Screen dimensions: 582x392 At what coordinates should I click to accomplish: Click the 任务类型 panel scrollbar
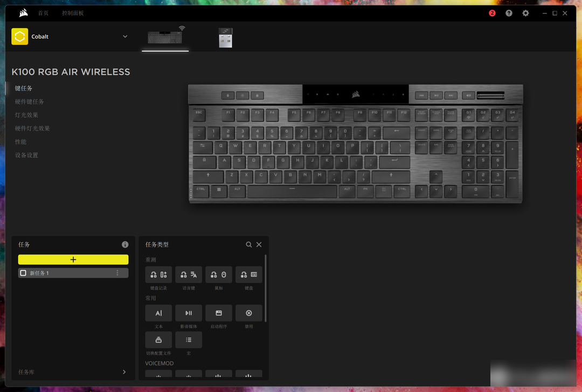[265, 288]
